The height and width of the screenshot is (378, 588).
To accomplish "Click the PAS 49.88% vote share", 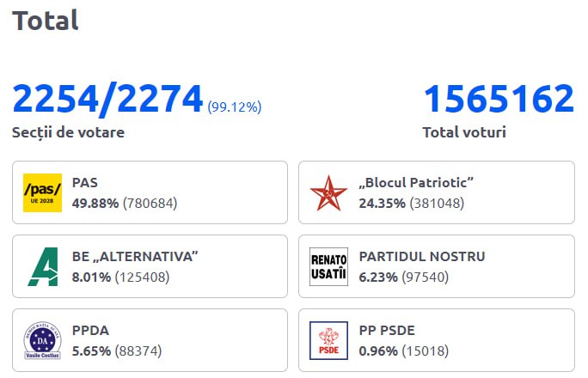I will coord(95,203).
